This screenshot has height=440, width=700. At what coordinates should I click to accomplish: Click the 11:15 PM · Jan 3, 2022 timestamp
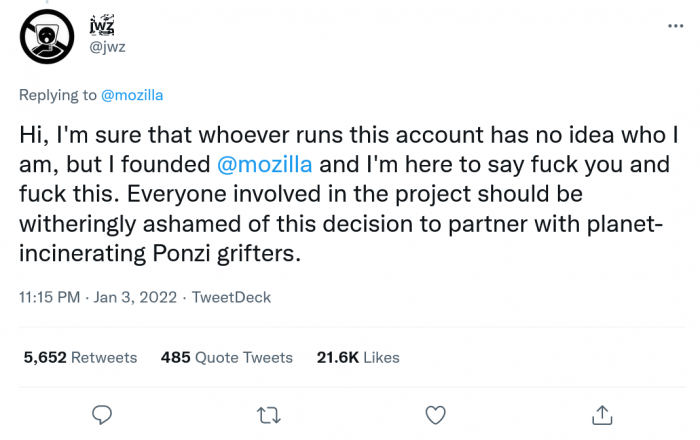100,297
